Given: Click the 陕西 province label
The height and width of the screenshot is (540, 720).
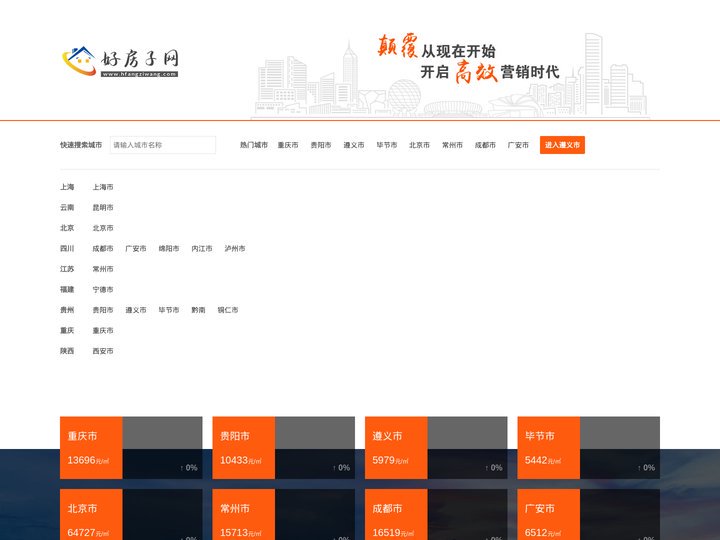Looking at the screenshot, I should tap(67, 351).
